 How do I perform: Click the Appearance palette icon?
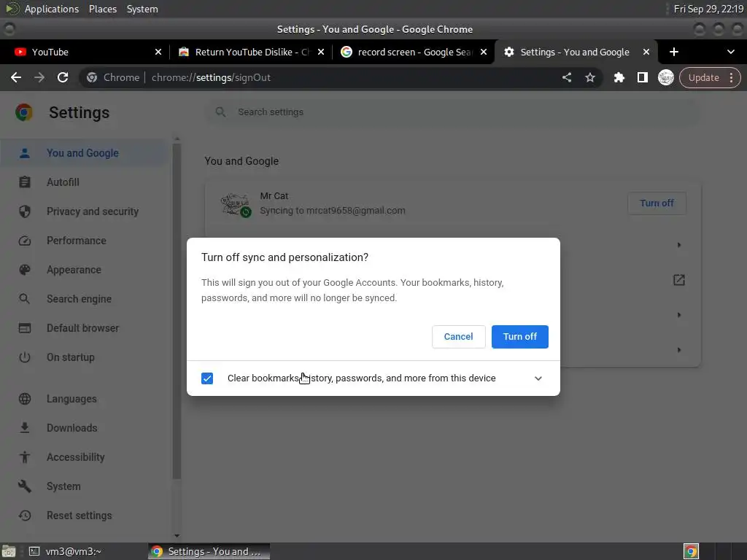24,270
